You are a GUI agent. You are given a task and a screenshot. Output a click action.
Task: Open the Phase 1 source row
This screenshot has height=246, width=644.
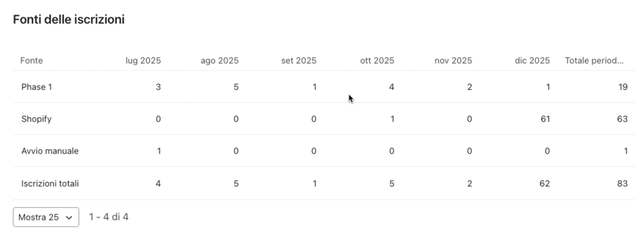[36, 87]
